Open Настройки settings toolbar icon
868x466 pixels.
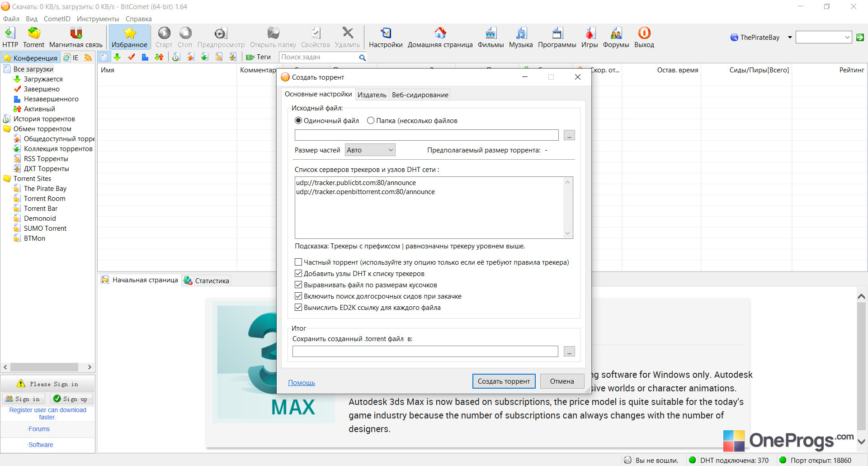click(x=386, y=37)
